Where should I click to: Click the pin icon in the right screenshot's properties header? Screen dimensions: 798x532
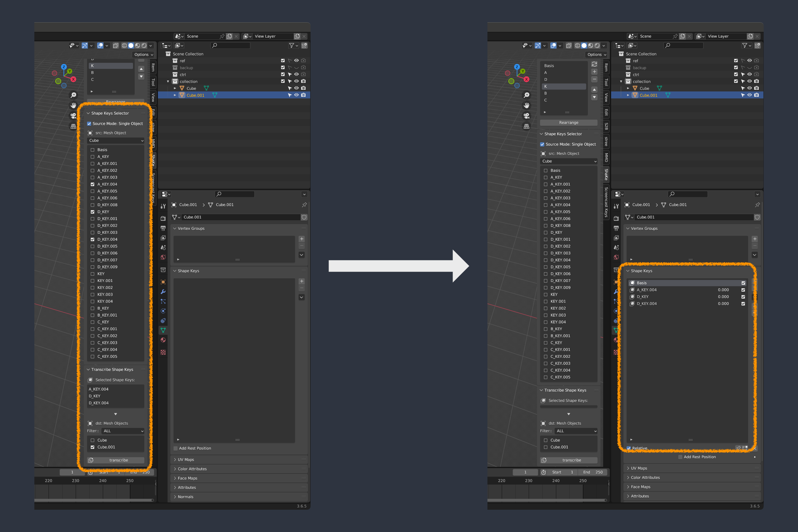[757, 204]
